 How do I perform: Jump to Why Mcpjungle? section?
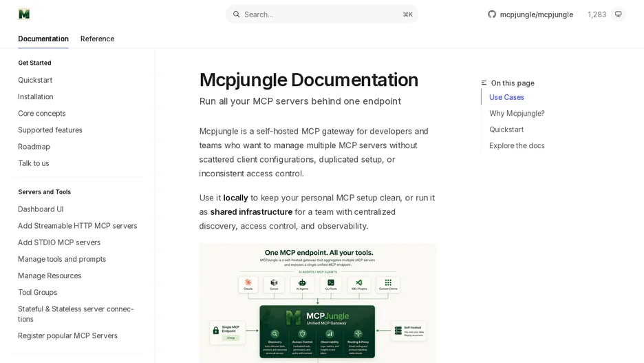(517, 114)
